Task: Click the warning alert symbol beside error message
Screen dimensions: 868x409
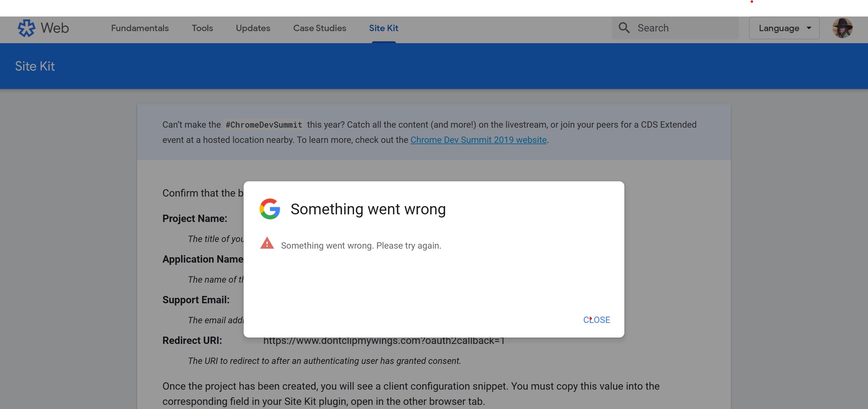Action: tap(267, 244)
